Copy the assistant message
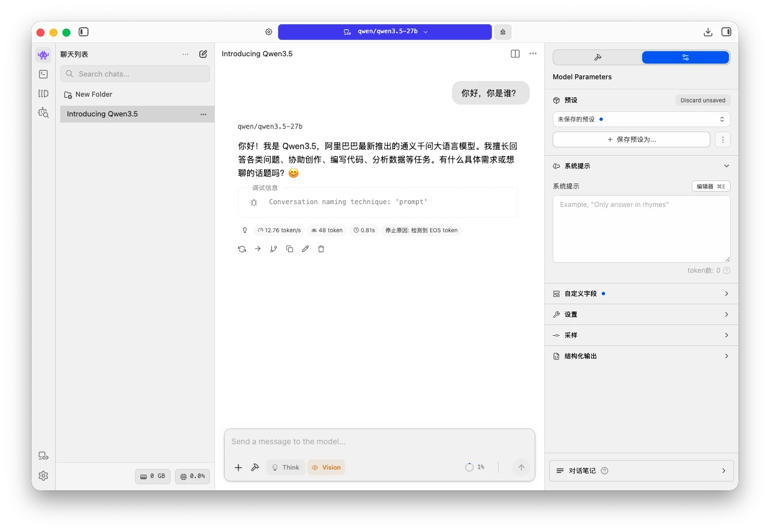Viewport: 770px width, 532px height. click(x=289, y=249)
